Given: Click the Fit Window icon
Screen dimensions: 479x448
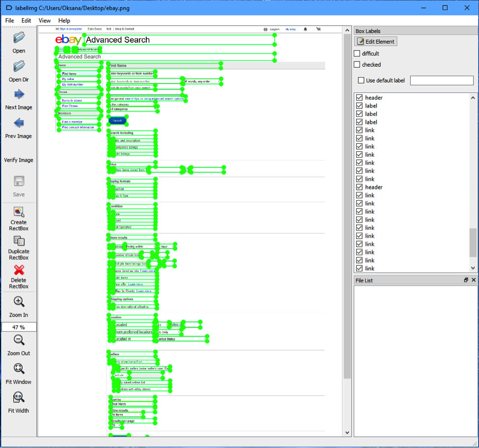Looking at the screenshot, I should click(19, 368).
